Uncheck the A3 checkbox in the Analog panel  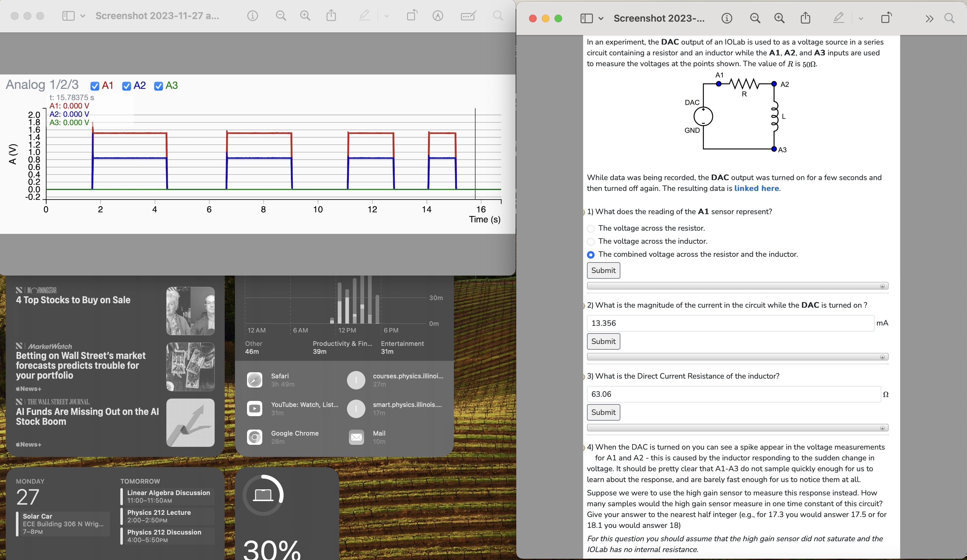click(159, 86)
